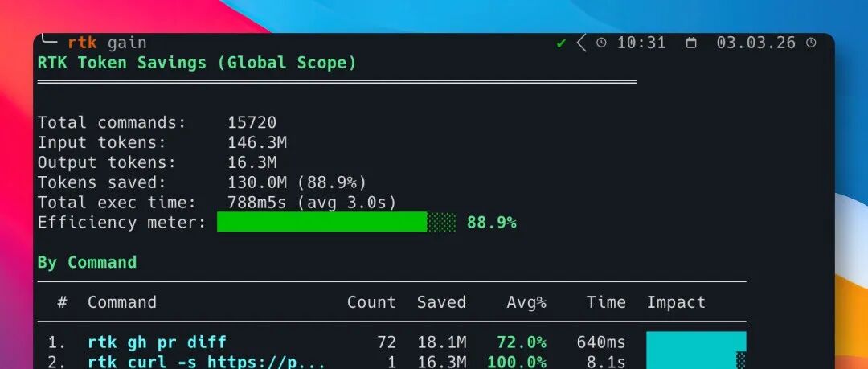The width and height of the screenshot is (868, 369).
Task: Click the calendar icon before 03.03.26
Action: 691,43
